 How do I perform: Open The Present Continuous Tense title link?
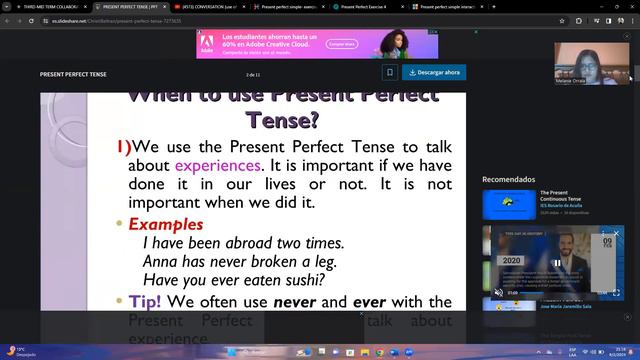coord(560,196)
